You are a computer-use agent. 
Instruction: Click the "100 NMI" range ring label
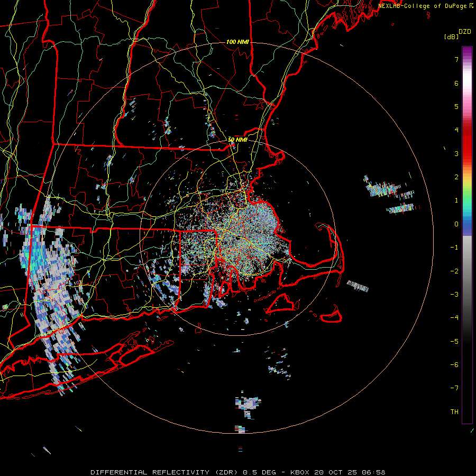click(x=237, y=42)
